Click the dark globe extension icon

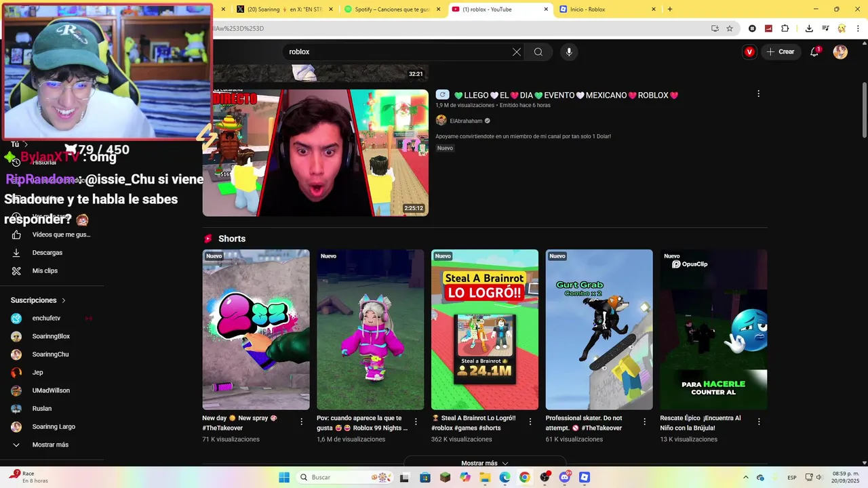(x=752, y=28)
